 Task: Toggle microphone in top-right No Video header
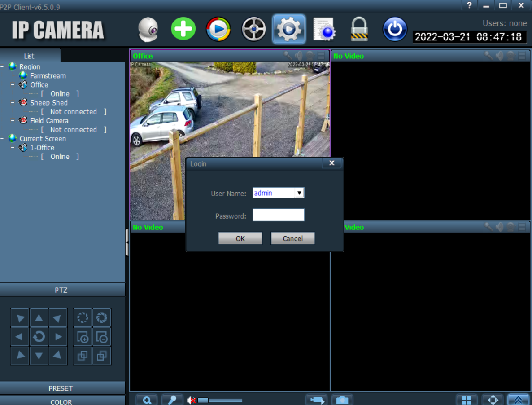[x=488, y=56]
